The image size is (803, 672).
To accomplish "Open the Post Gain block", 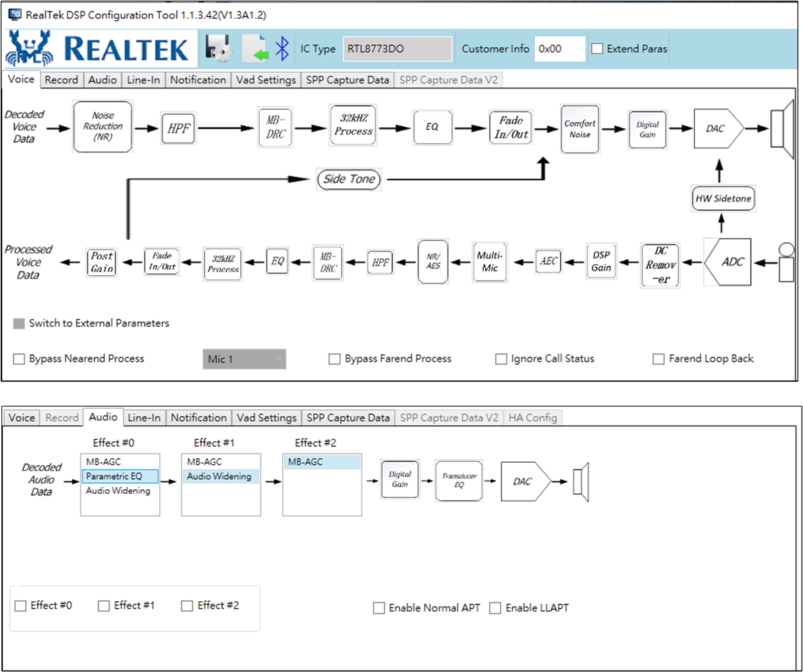I will tap(102, 262).
